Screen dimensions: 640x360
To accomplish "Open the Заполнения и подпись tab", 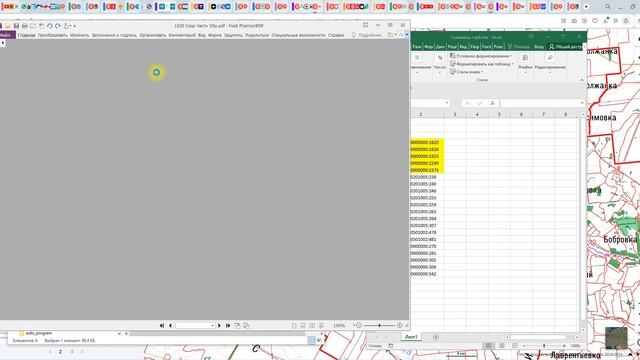I will tap(114, 36).
